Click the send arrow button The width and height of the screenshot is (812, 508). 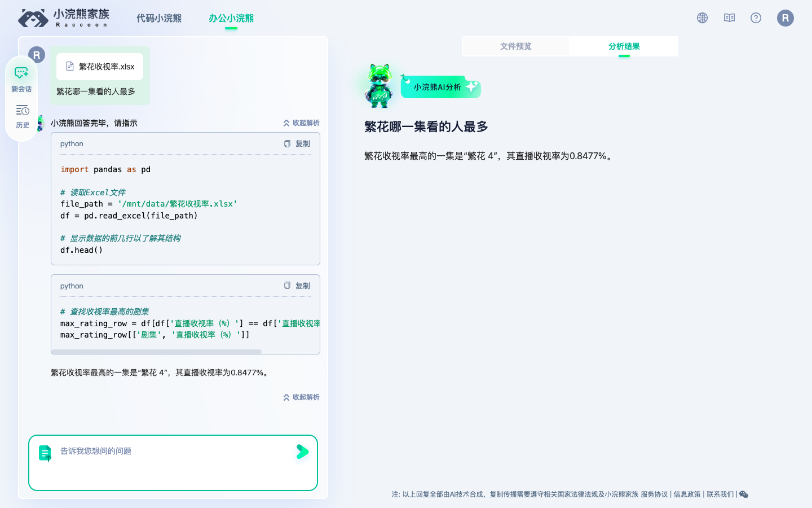[302, 452]
